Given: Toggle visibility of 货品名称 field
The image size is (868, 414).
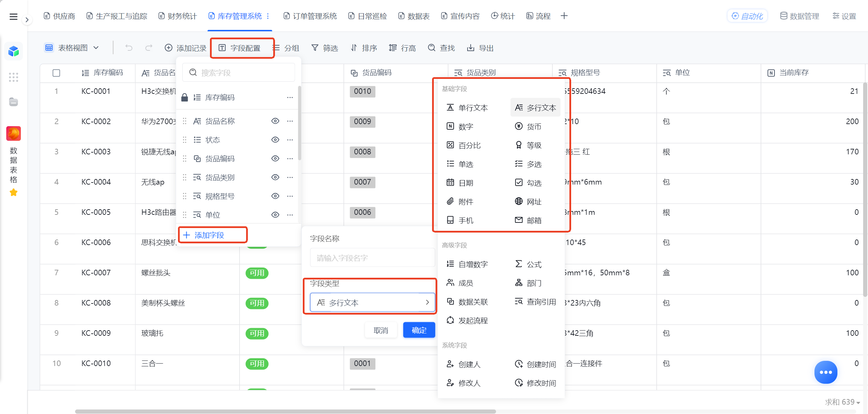Looking at the screenshot, I should [275, 121].
